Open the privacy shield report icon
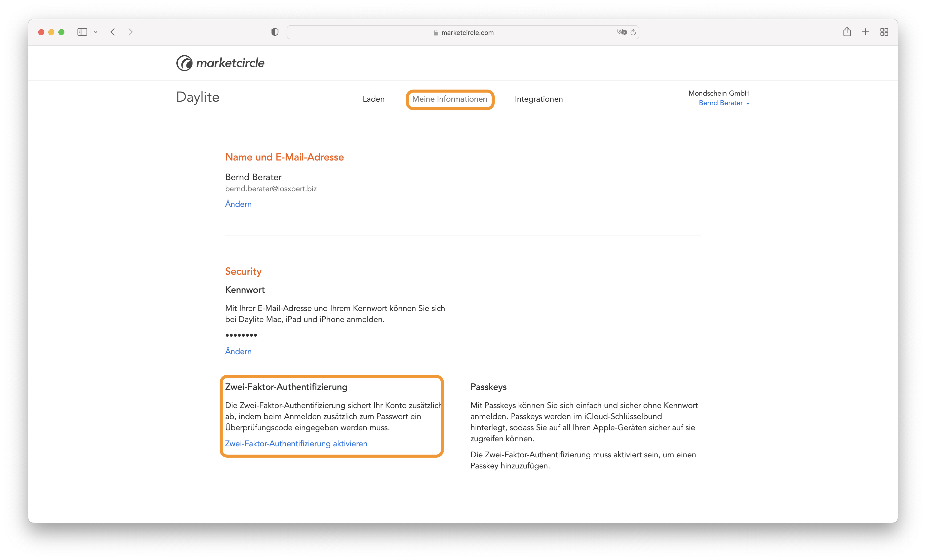This screenshot has width=926, height=560. point(275,32)
